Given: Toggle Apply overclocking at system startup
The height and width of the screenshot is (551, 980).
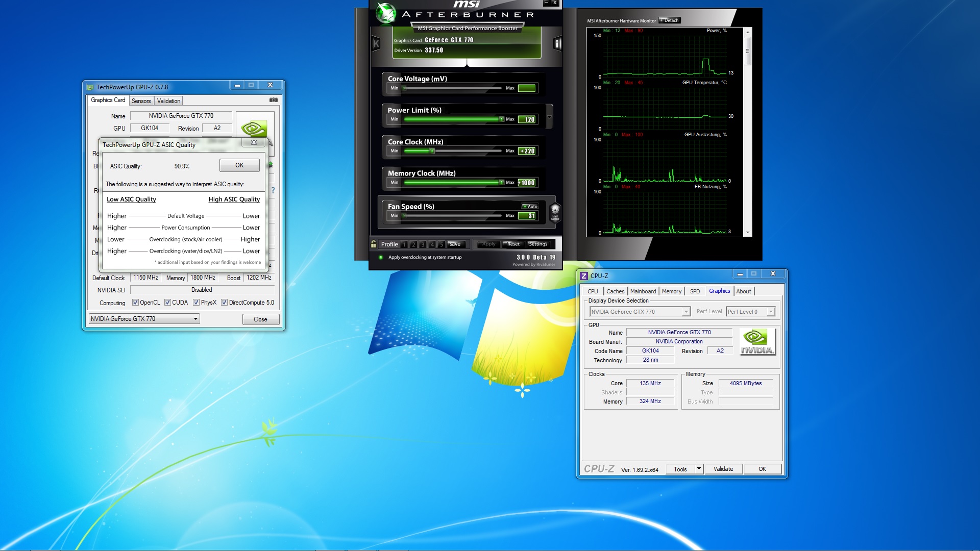Looking at the screenshot, I should coord(381,257).
